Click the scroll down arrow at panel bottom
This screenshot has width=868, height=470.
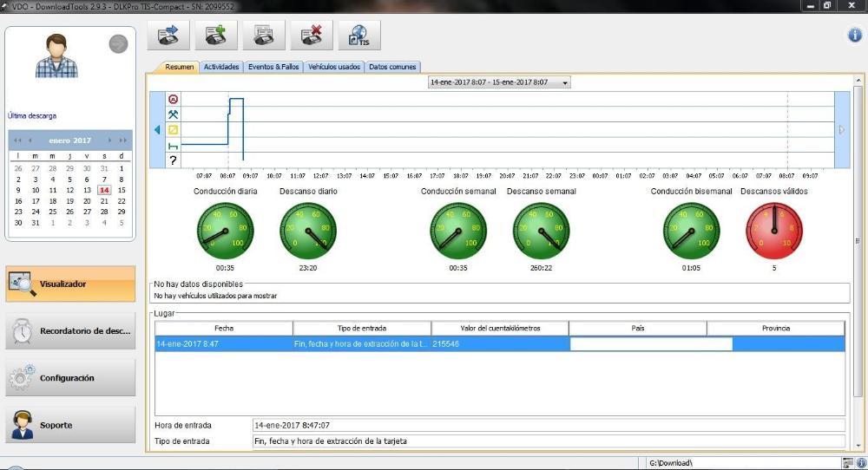tap(858, 446)
